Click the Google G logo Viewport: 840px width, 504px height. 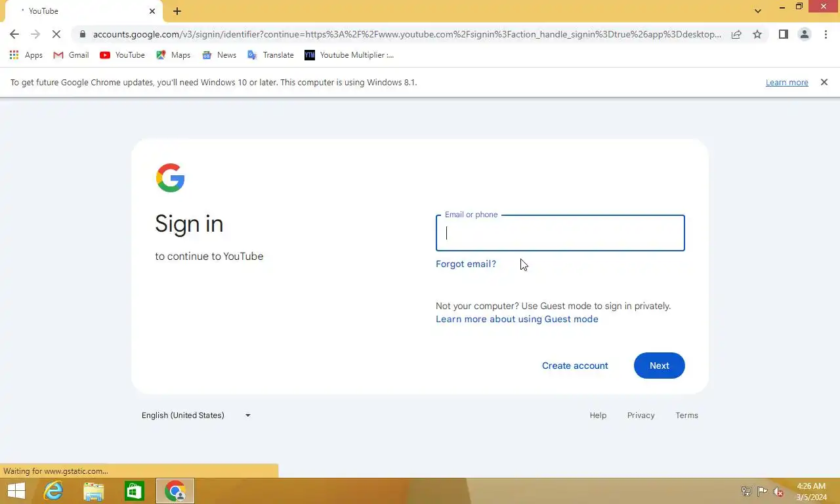coord(171,178)
